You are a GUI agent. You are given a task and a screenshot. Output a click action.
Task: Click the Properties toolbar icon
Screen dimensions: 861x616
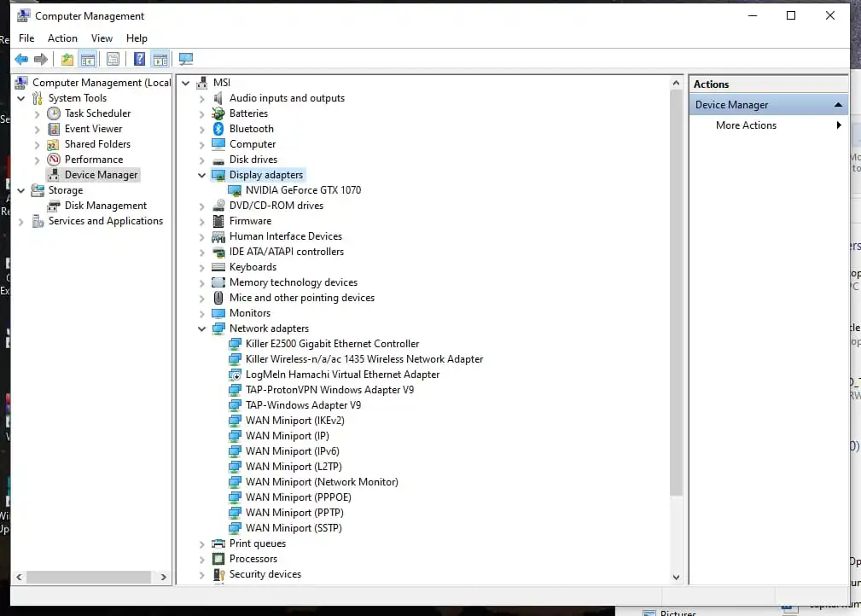113,59
